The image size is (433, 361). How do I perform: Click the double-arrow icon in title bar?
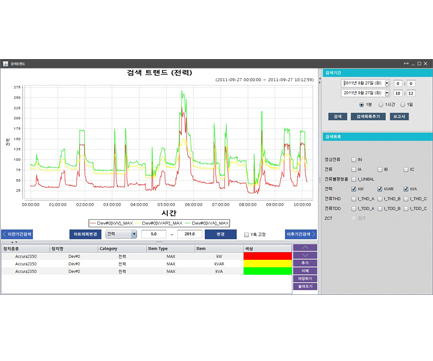pos(406,64)
